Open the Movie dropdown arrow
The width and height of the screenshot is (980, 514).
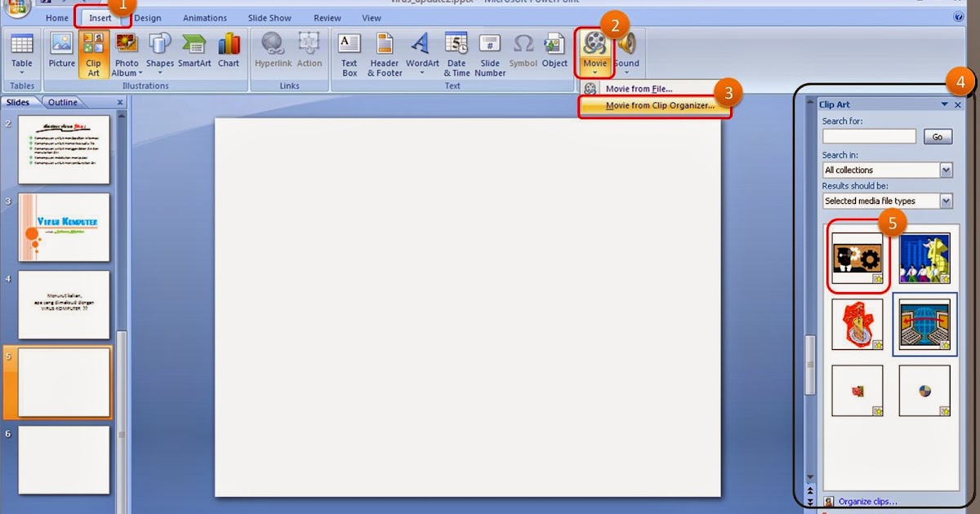tap(595, 73)
